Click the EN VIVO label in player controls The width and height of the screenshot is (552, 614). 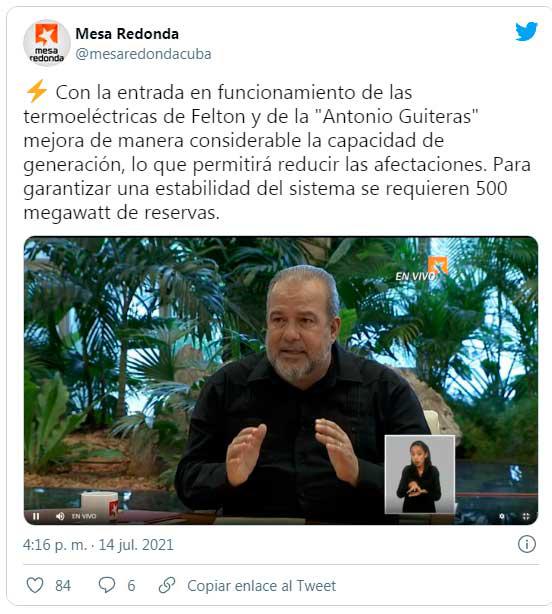(84, 516)
